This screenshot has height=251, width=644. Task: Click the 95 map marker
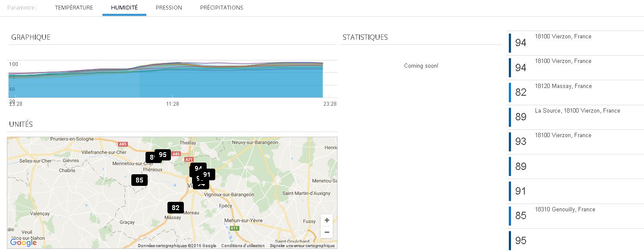click(x=163, y=155)
